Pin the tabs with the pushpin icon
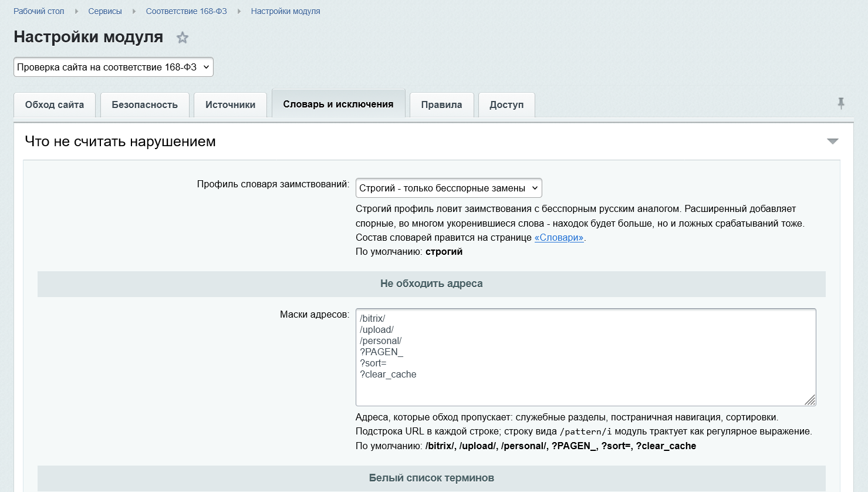868x492 pixels. pyautogui.click(x=841, y=104)
